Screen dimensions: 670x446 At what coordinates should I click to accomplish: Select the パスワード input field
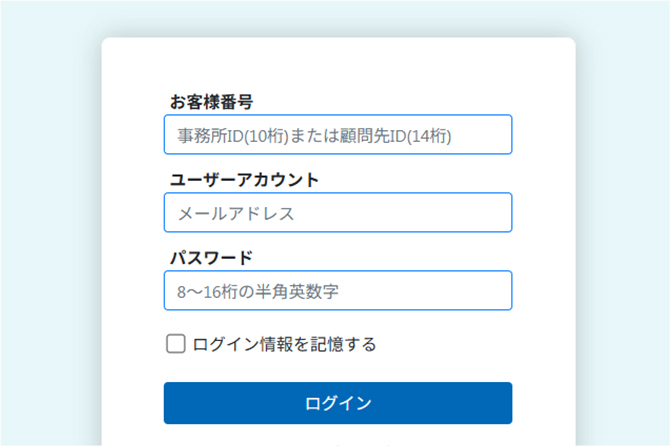coord(337,291)
